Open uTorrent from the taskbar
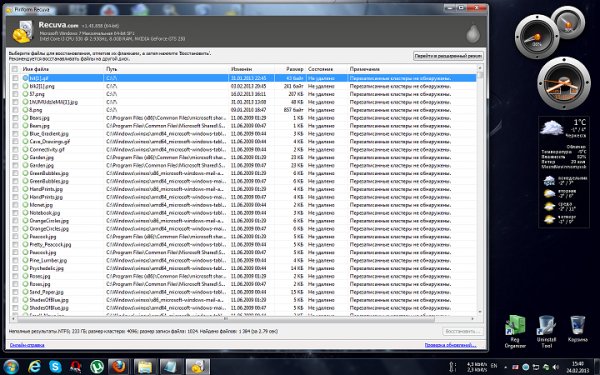 97,367
